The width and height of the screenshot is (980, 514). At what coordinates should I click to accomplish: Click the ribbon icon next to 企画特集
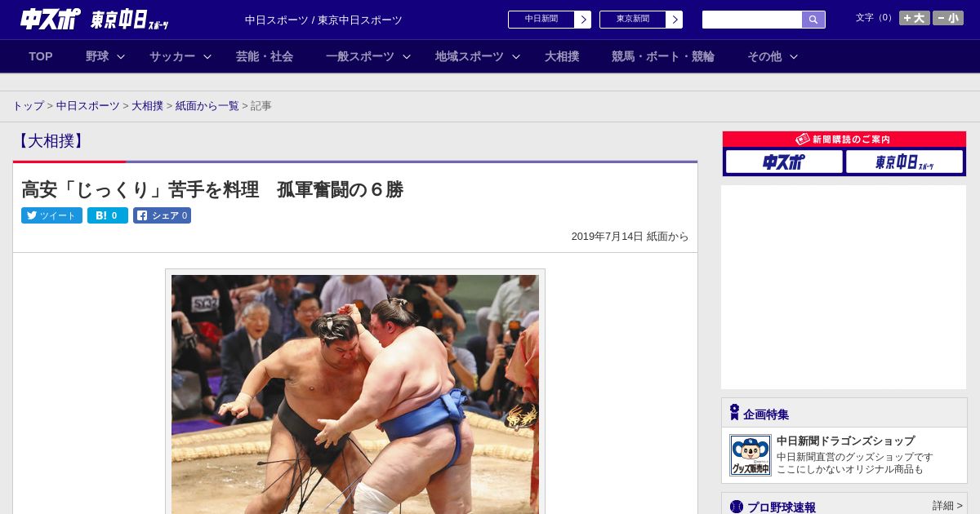coord(734,412)
